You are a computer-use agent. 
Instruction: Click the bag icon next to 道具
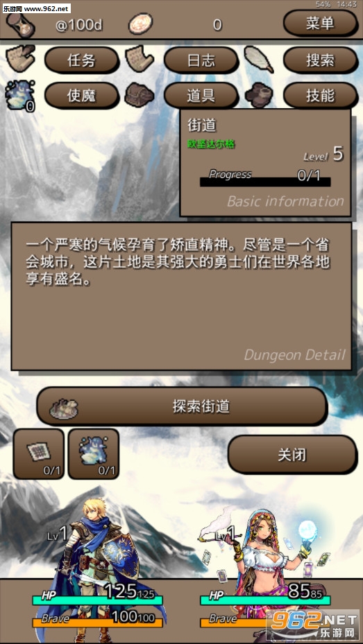140,95
